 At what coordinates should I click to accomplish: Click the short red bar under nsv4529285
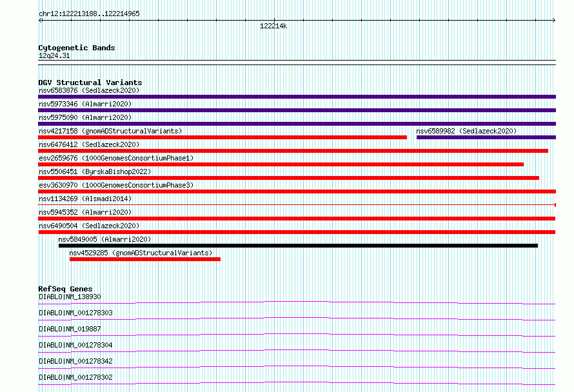(145, 259)
